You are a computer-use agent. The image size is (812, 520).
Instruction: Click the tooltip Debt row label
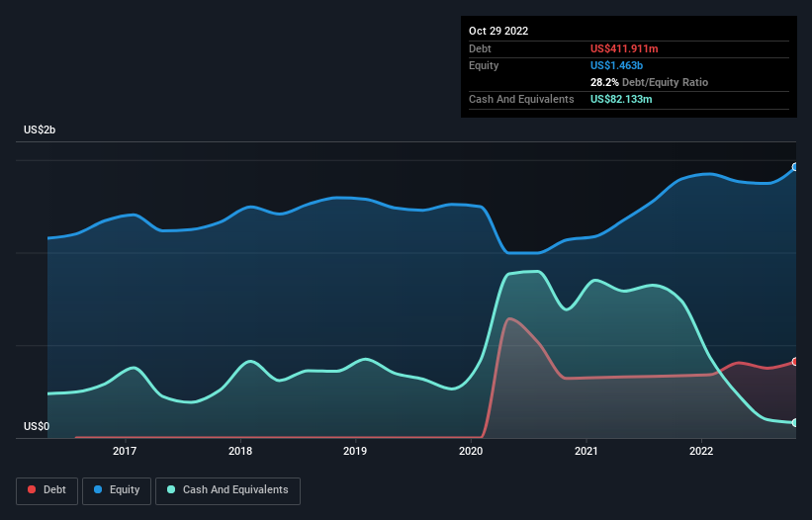(480, 48)
